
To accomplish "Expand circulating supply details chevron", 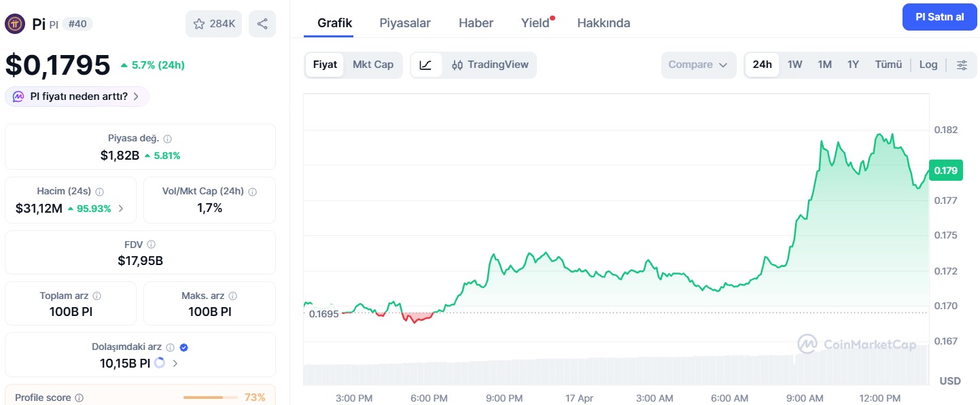I will point(175,363).
